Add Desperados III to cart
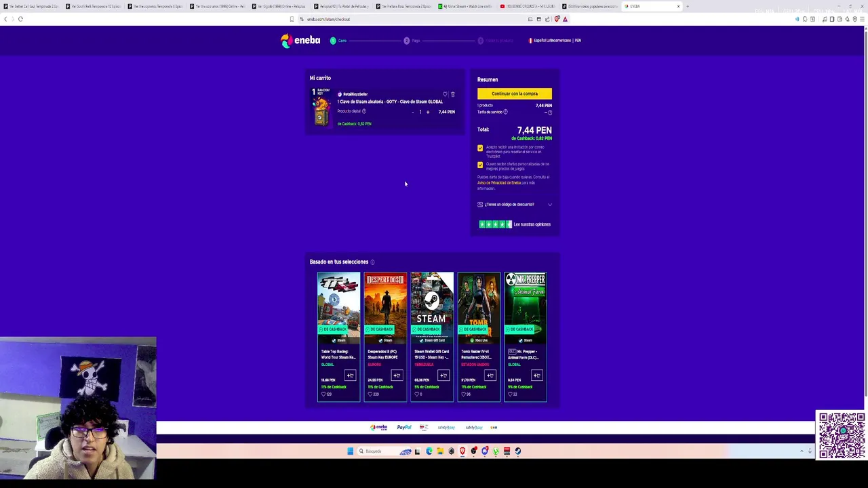This screenshot has height=488, width=868. coord(397,375)
